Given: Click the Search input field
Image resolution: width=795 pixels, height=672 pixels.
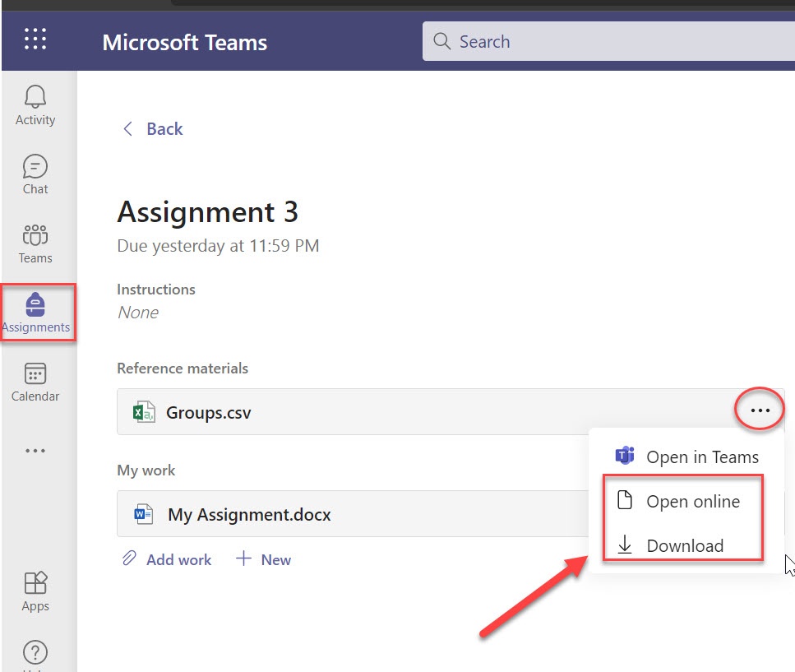Looking at the screenshot, I should click(608, 42).
